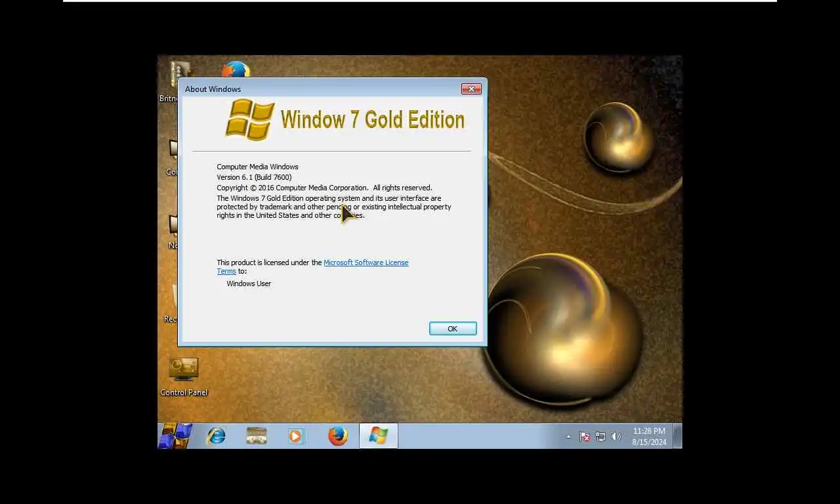
Task: Select the About Windows taskbar button
Action: pyautogui.click(x=379, y=436)
